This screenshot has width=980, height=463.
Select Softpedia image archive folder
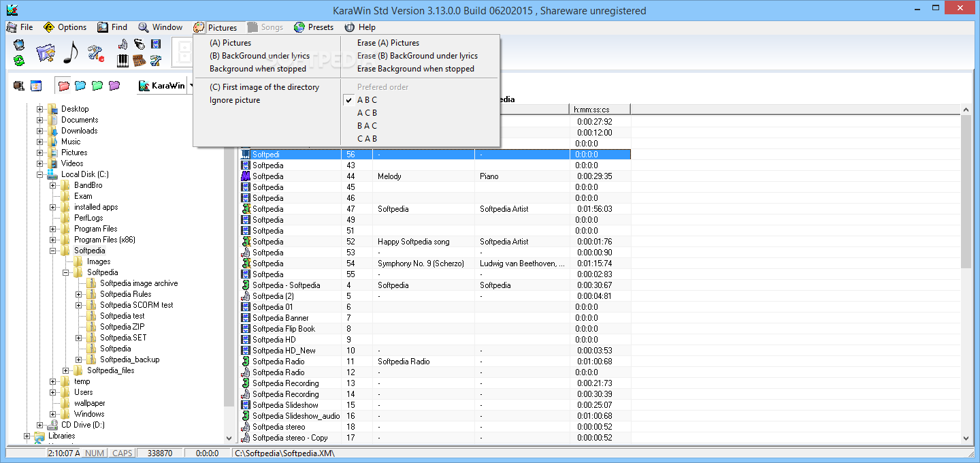tap(139, 283)
